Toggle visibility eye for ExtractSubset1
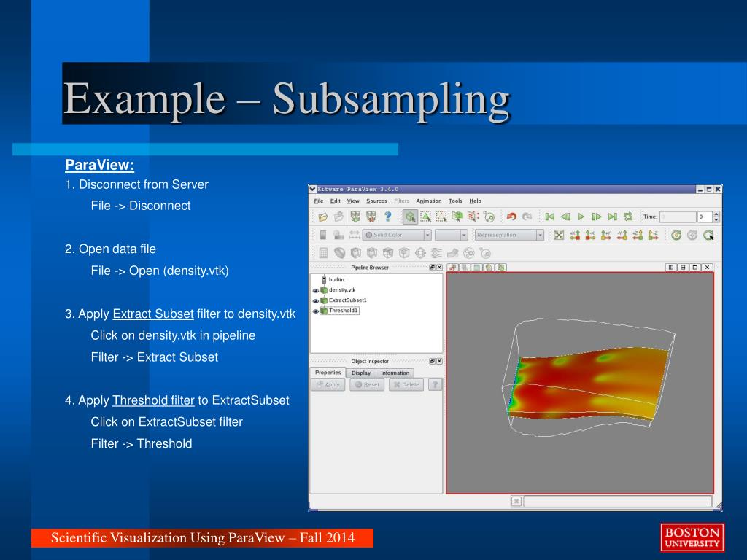747x560 pixels. pyautogui.click(x=315, y=301)
